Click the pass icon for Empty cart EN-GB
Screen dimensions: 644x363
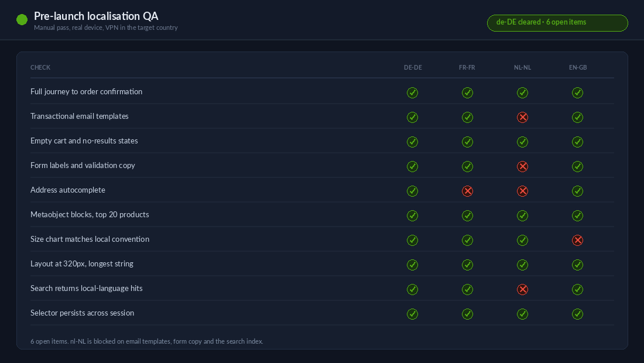(x=577, y=142)
